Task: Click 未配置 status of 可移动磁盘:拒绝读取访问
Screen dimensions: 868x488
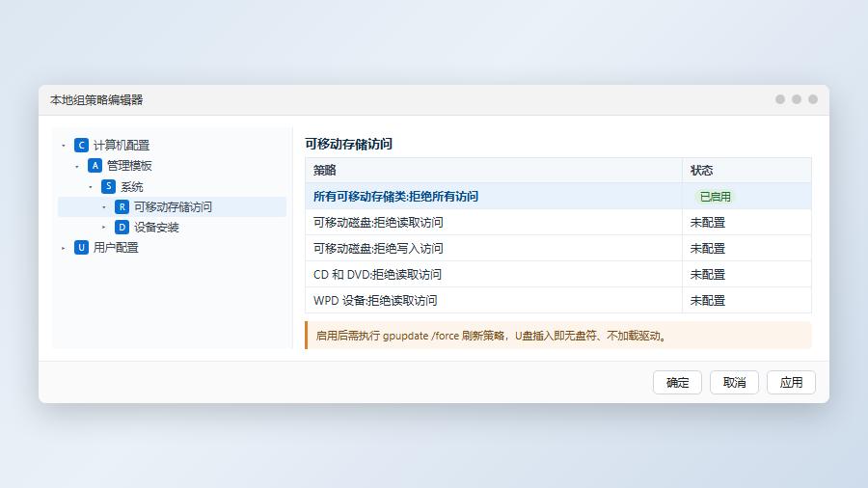Action: coord(708,223)
